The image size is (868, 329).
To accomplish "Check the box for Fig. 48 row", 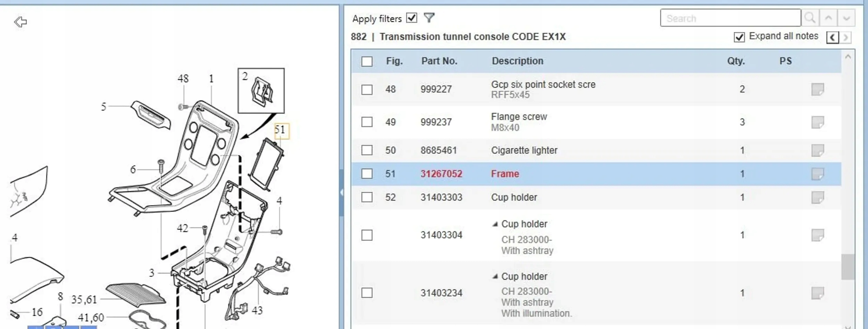I will [x=367, y=90].
